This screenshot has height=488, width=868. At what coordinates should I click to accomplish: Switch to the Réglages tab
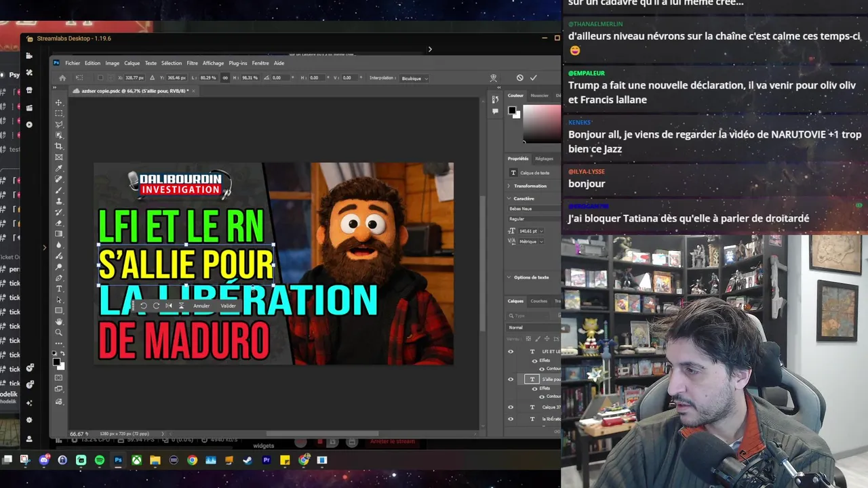[544, 159]
